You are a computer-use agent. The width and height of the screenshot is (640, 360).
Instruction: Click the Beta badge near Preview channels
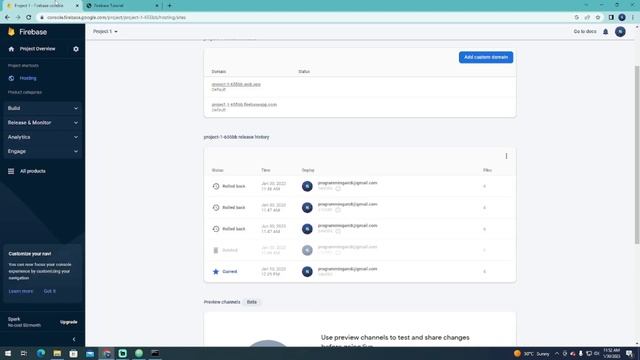pos(252,302)
